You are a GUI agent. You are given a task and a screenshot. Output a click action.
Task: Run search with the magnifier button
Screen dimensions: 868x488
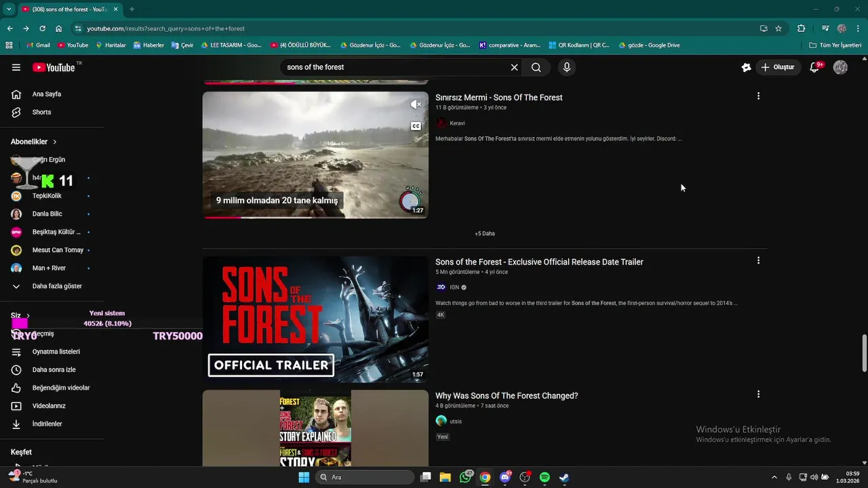536,67
